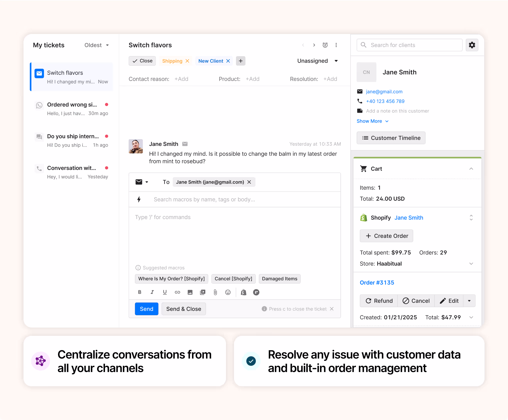Apply 'Where Is My Order? [Shopify]' macro
508x420 pixels.
[x=171, y=279]
